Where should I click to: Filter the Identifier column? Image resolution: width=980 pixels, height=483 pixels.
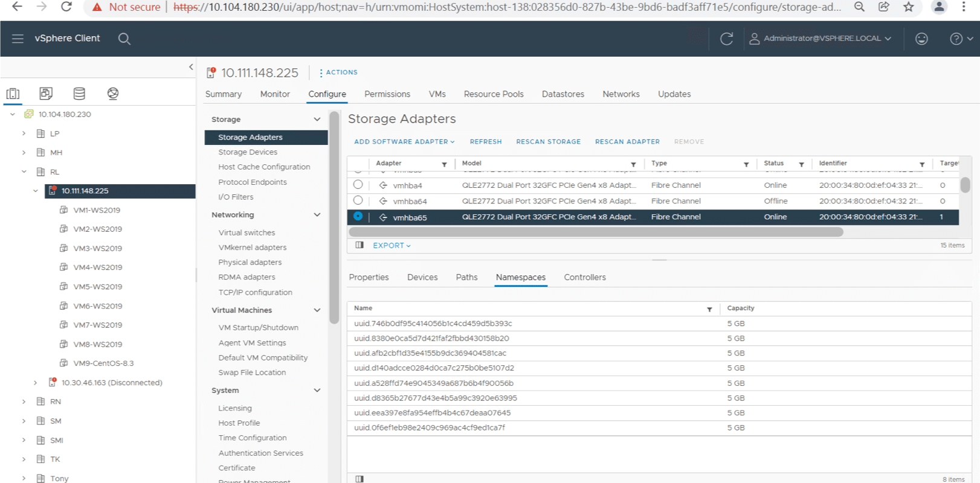pos(922,164)
